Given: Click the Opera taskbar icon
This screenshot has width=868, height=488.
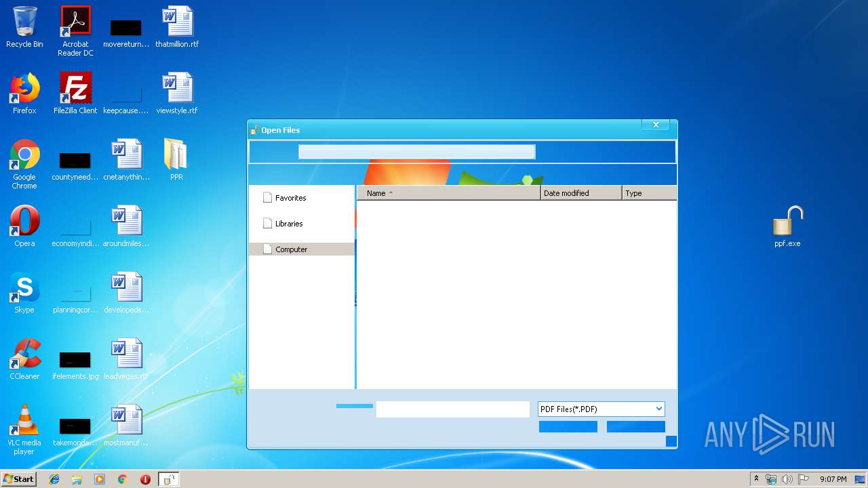Looking at the screenshot, I should [145, 479].
